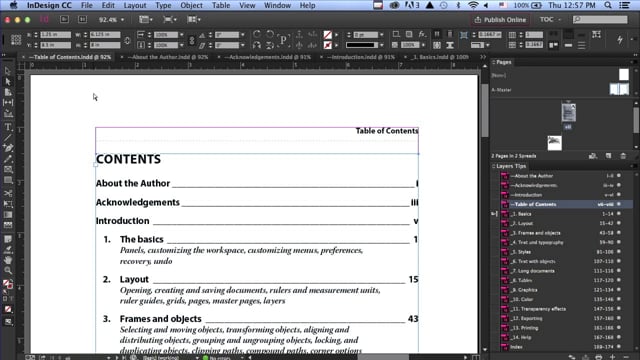Open the stroke type dropdown
This screenshot has height=360, width=640.
tap(381, 45)
